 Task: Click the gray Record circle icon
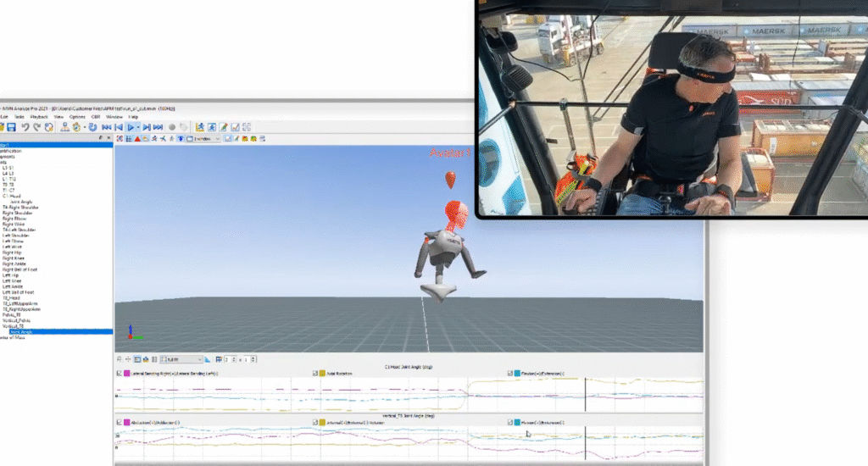tap(172, 127)
